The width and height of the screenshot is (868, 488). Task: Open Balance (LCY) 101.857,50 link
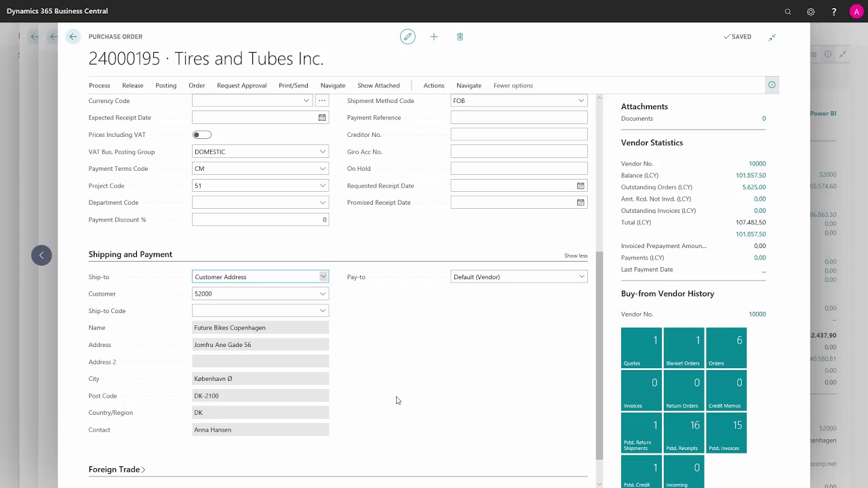751,176
